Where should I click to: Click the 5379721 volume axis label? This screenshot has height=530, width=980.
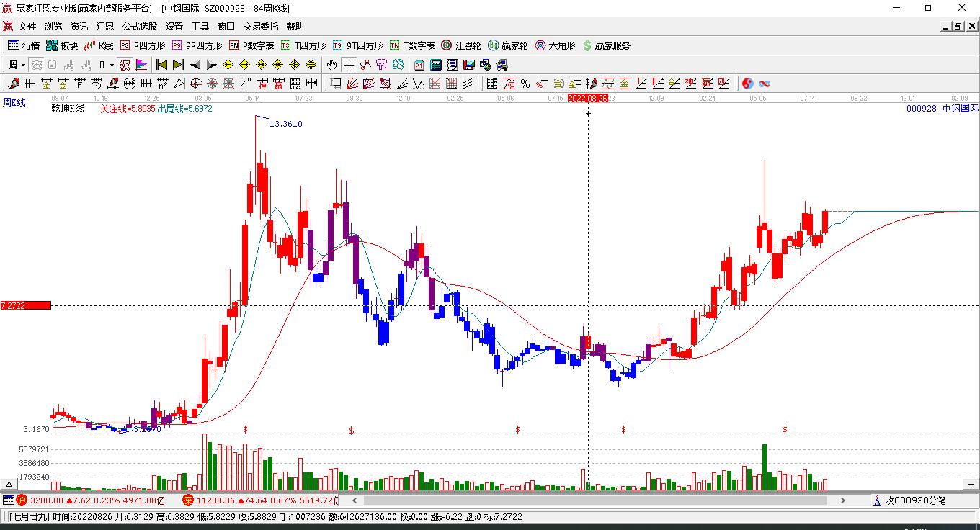click(x=35, y=449)
